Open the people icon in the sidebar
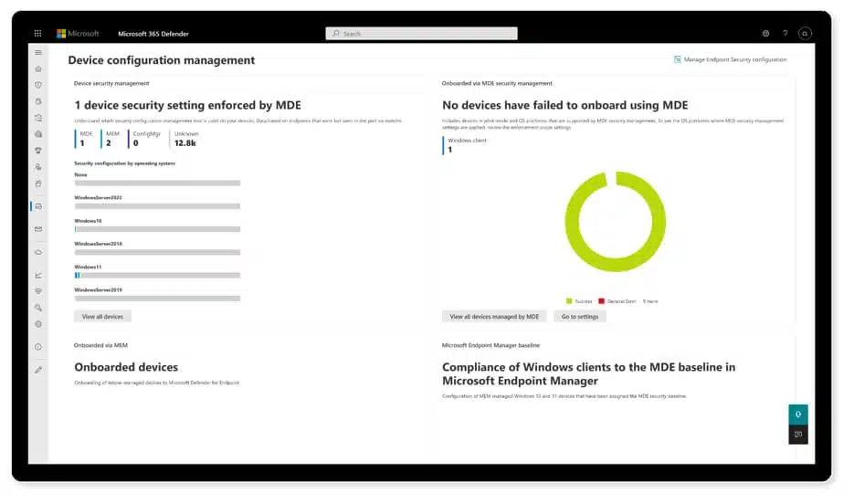 (x=38, y=167)
